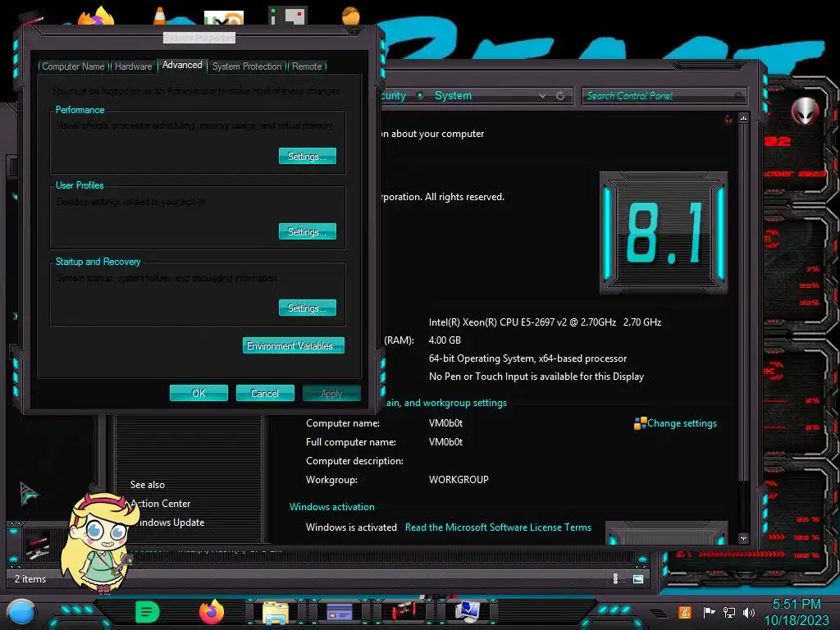Open the Action Center link
Image resolution: width=840 pixels, height=630 pixels.
[161, 504]
